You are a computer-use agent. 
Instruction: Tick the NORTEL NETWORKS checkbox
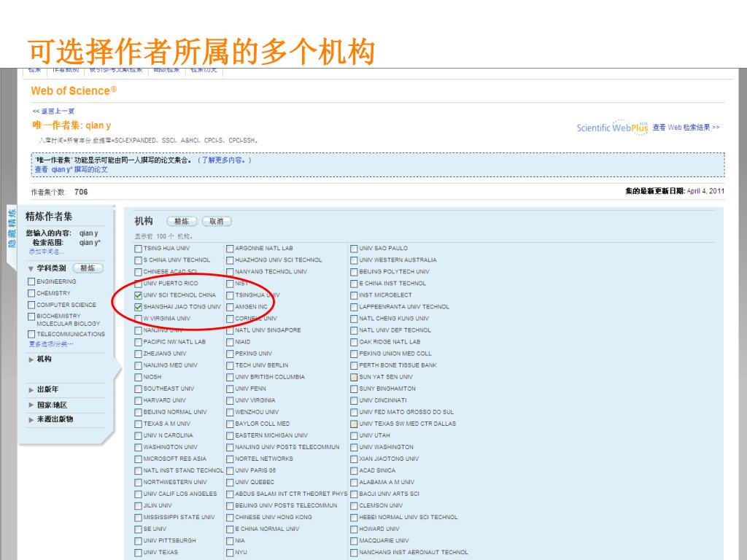click(230, 459)
